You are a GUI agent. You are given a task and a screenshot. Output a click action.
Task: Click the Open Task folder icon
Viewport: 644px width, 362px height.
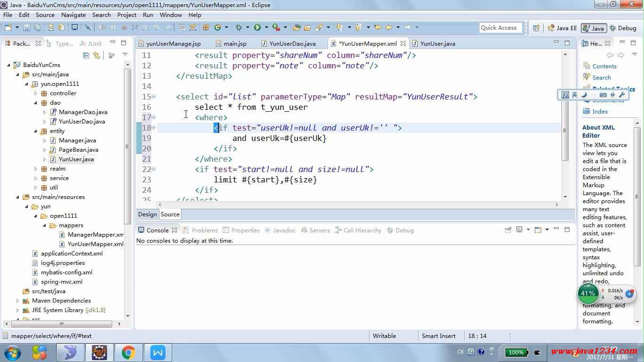pos(307,27)
